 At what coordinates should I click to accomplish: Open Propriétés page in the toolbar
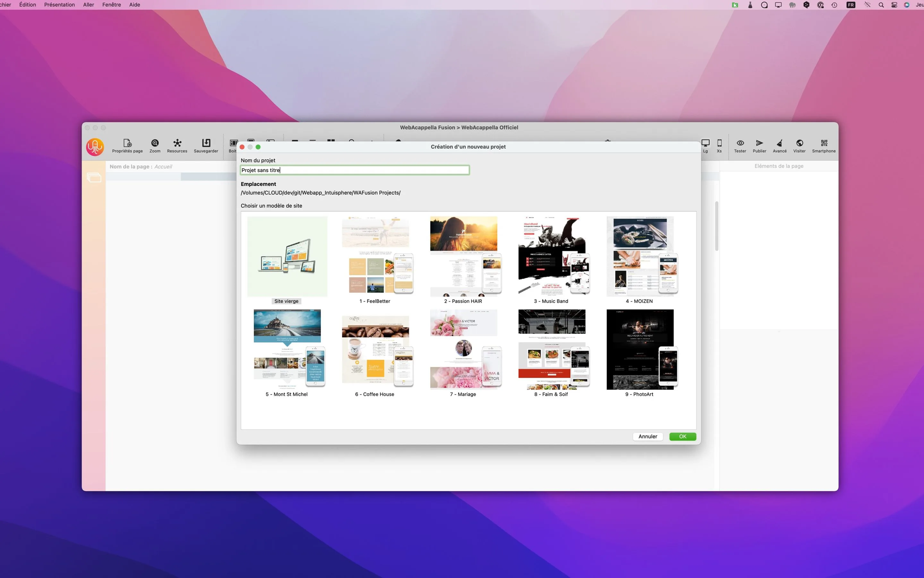(x=127, y=146)
